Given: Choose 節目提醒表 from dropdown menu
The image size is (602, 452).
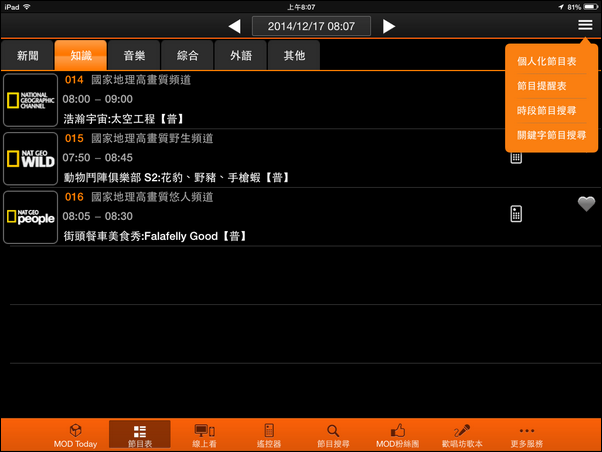Looking at the screenshot, I should pos(541,86).
